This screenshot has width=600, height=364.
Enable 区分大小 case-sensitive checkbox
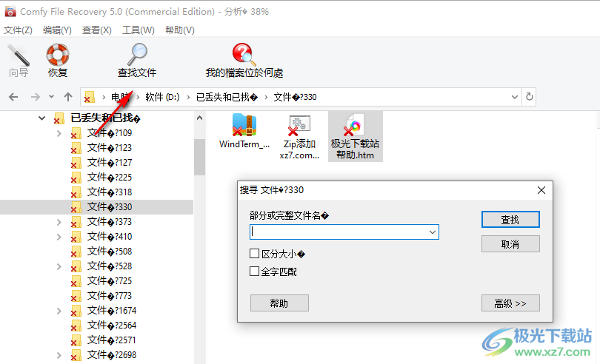click(255, 254)
